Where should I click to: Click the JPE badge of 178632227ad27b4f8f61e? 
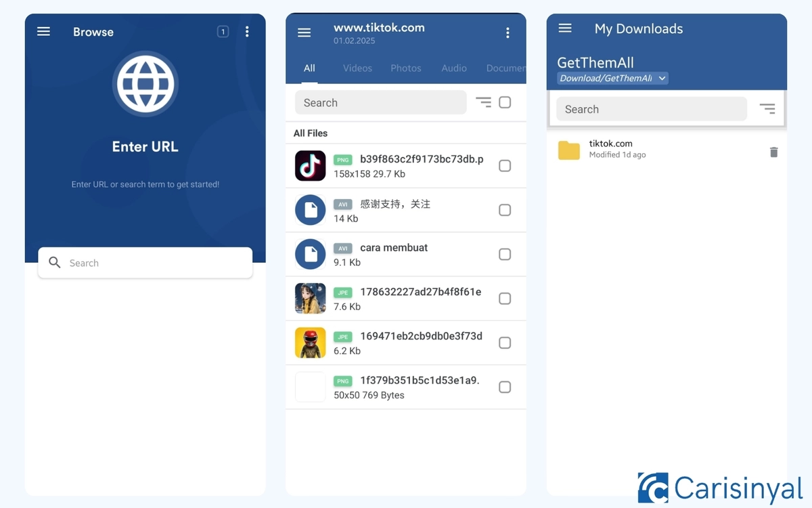[344, 293]
